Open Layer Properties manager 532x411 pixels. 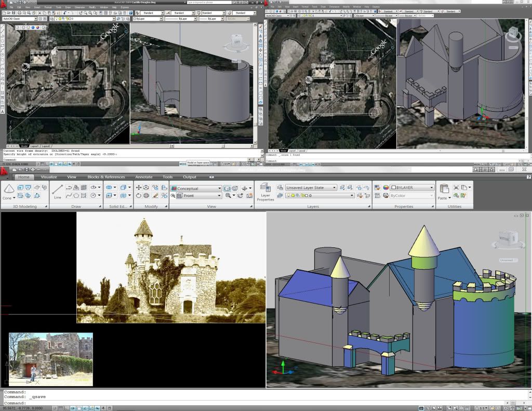tap(265, 192)
